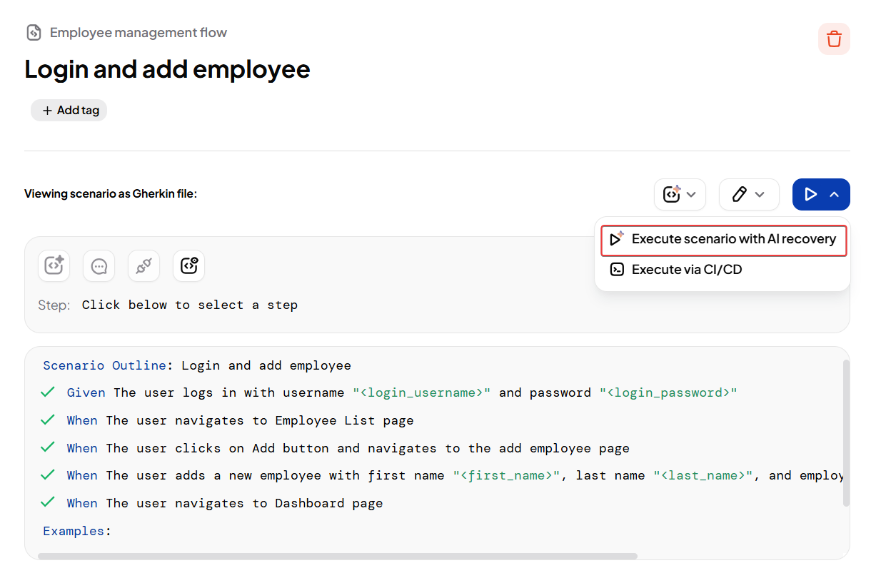Click the Step: Click below to select text
The height and width of the screenshot is (588, 876).
tap(168, 305)
